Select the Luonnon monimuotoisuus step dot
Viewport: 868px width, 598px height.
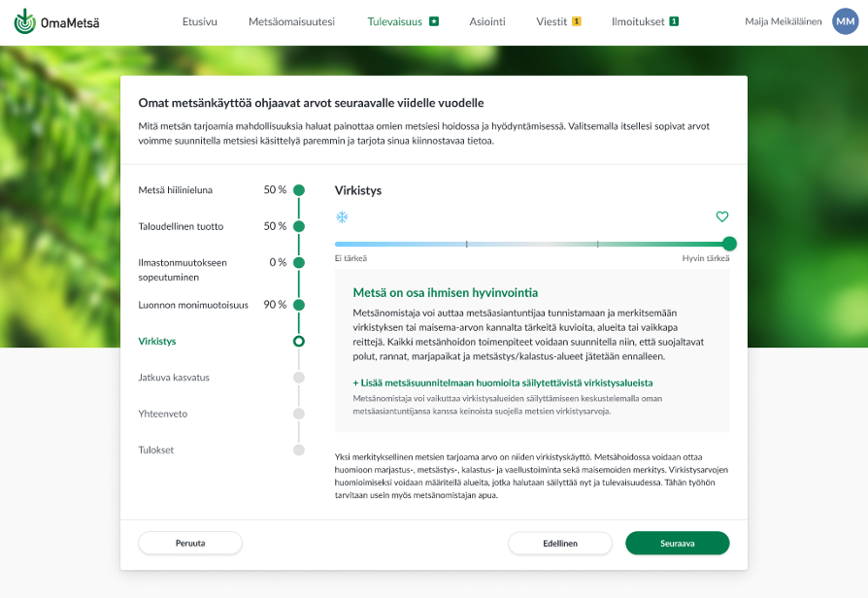pyautogui.click(x=299, y=305)
